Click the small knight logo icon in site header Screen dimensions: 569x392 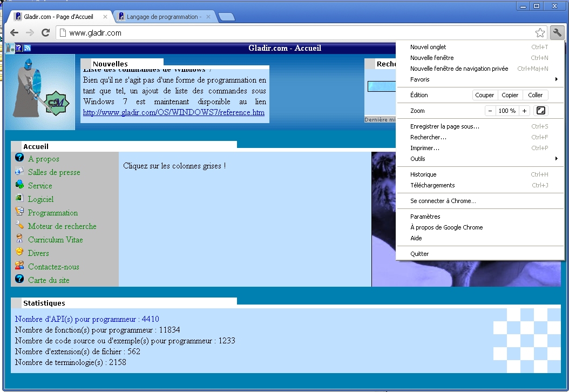(10, 48)
